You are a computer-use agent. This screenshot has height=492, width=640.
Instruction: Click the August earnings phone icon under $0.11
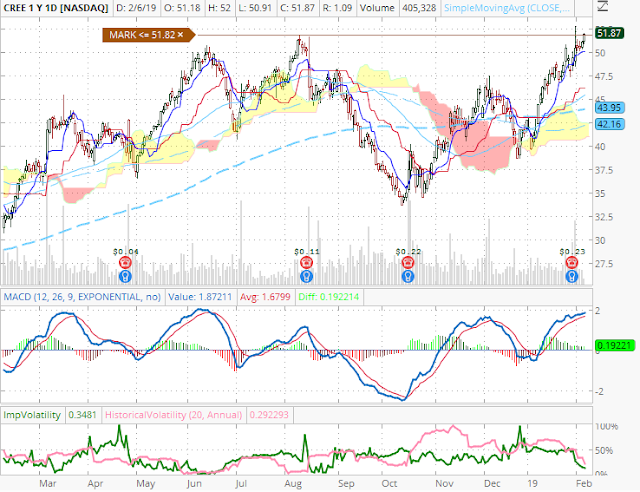click(307, 263)
